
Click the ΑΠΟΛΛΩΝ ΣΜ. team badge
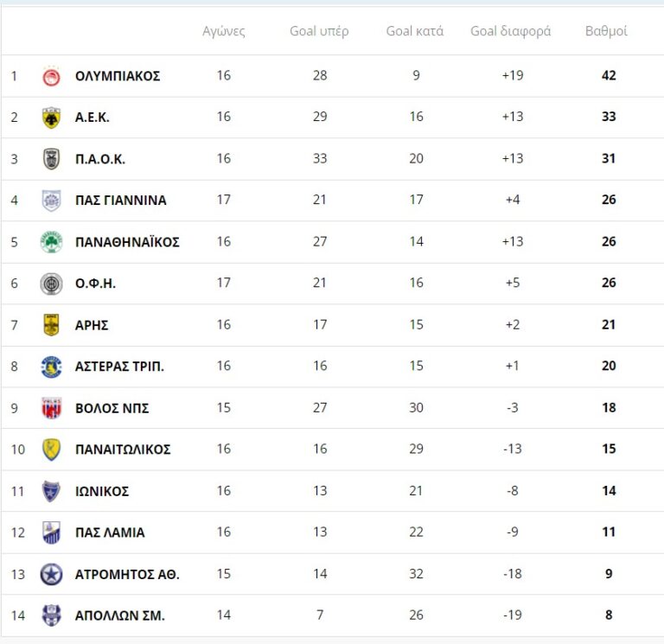click(52, 615)
